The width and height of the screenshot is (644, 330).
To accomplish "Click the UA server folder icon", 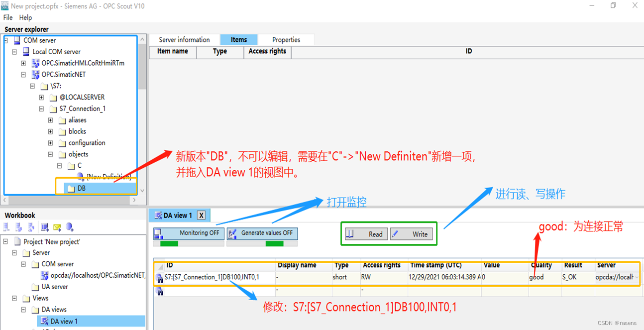I will 35,287.
